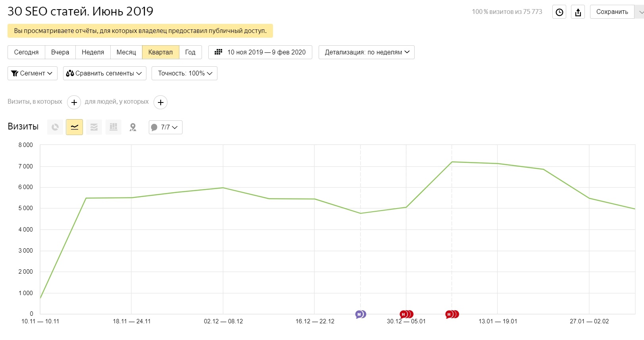Switch to the line chart view
The height and width of the screenshot is (340, 644).
74,127
